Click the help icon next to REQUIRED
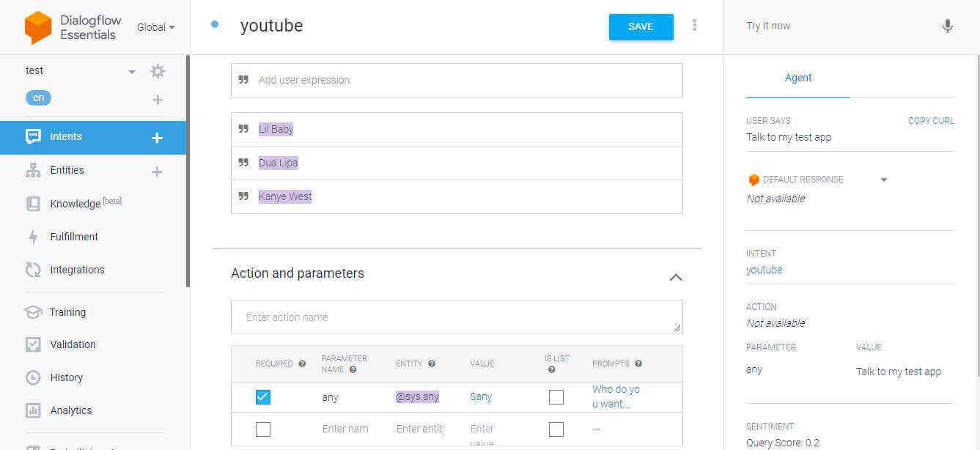Image resolution: width=980 pixels, height=450 pixels. (x=302, y=364)
